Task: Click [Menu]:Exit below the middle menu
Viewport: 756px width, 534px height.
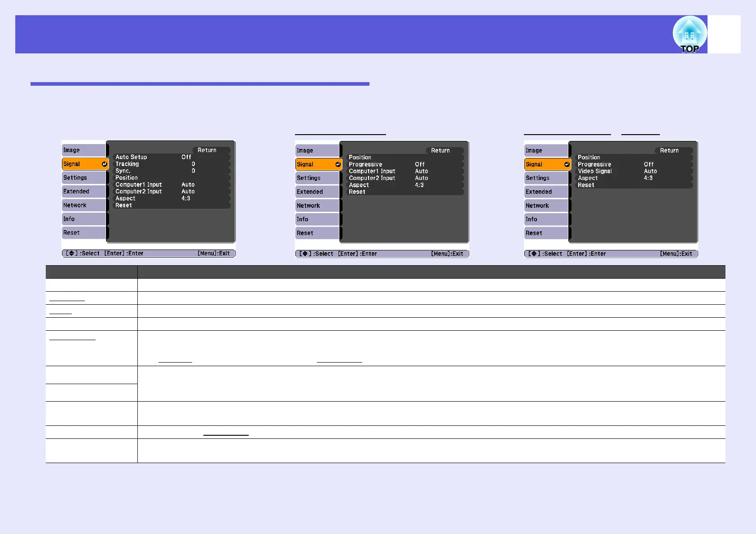Action: coord(447,254)
